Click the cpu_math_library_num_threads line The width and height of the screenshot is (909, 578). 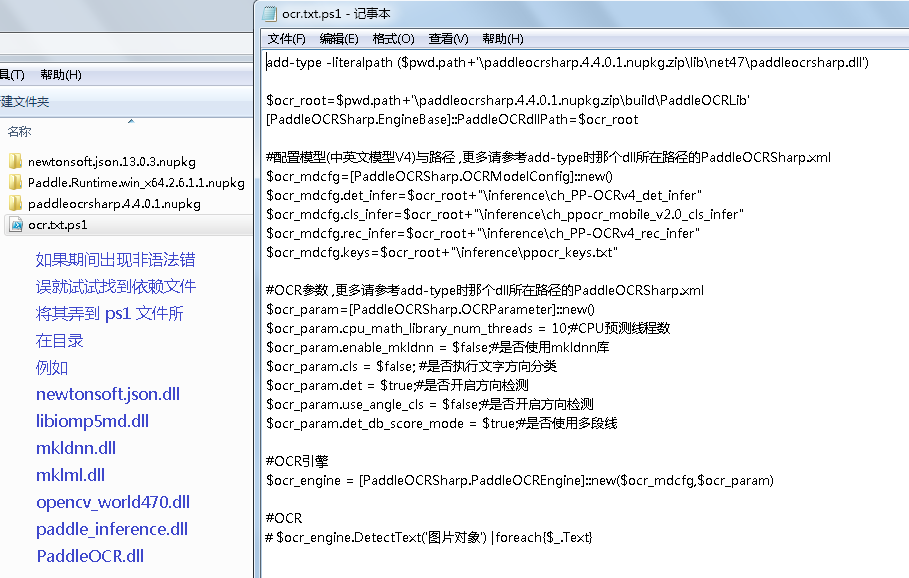tap(468, 329)
